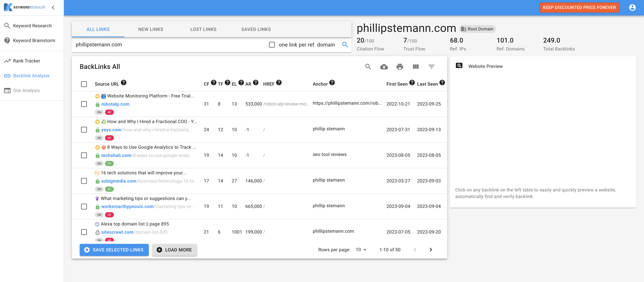644x282 pixels.
Task: Click the DF tag on techshali.com row
Action: 109,164
